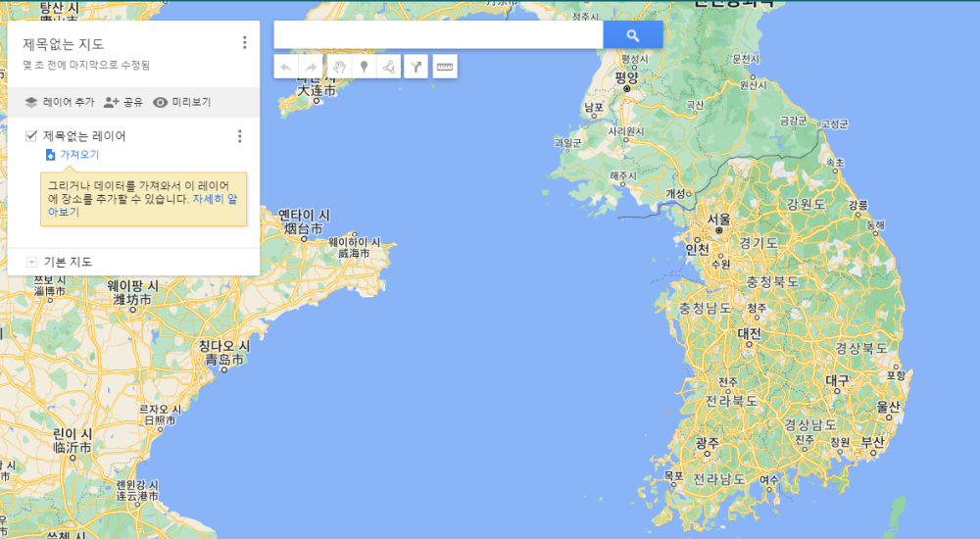980x539 pixels.
Task: Click the 경상남도 province label
Action: click(810, 424)
